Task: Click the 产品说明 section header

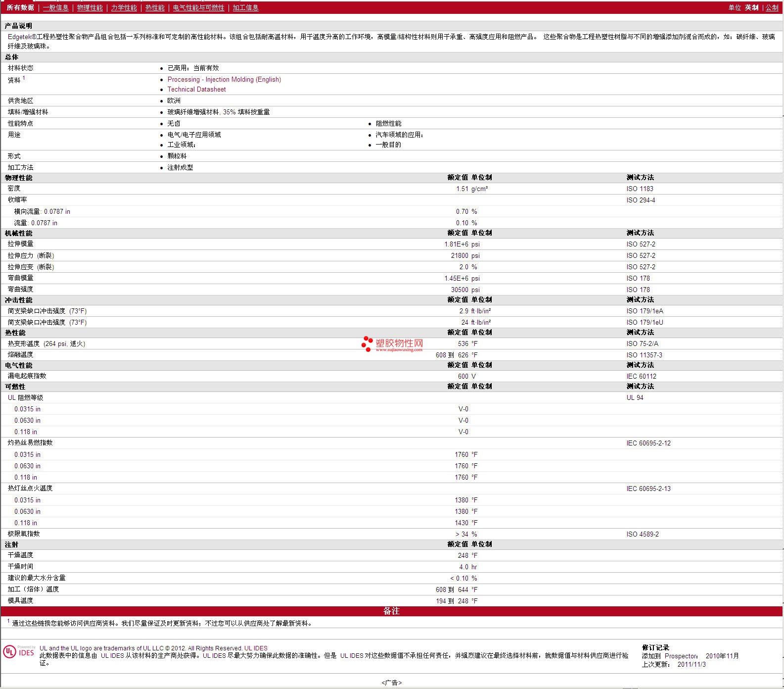Action: pos(18,26)
